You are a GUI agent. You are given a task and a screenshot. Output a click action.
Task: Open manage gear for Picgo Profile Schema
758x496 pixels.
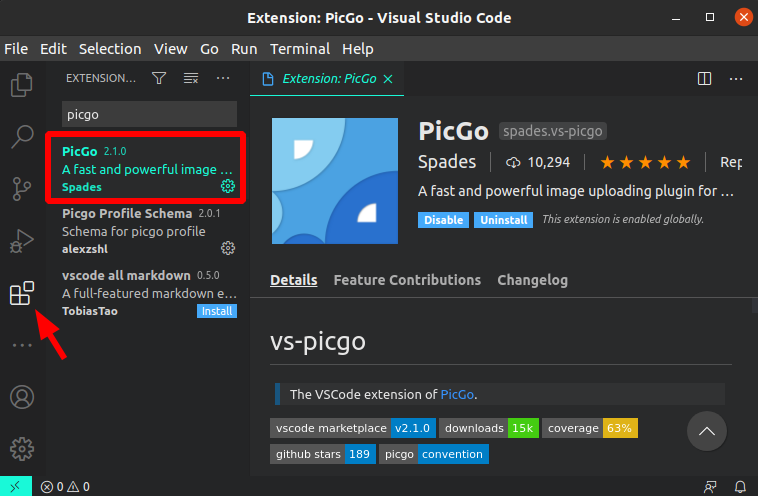228,248
